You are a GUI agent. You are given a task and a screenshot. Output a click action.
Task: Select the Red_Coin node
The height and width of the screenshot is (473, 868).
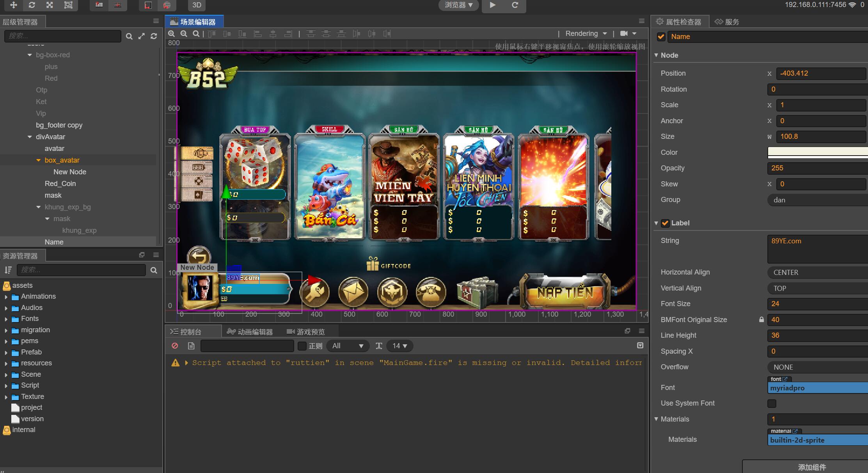click(x=60, y=184)
